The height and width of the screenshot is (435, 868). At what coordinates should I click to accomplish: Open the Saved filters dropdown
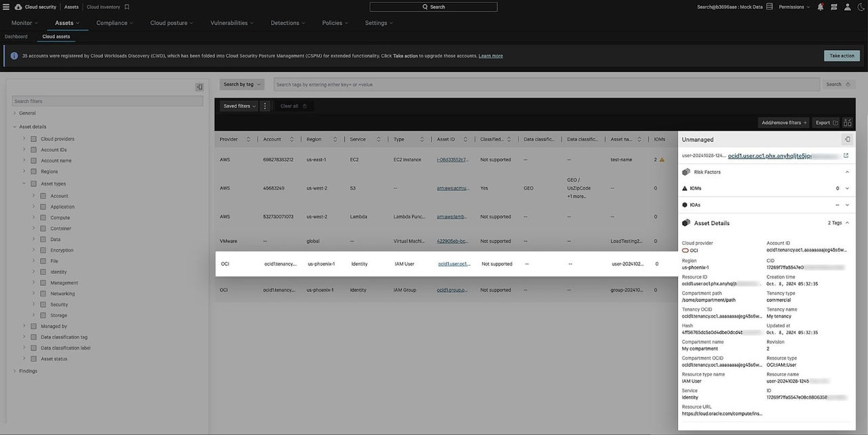[x=240, y=106]
